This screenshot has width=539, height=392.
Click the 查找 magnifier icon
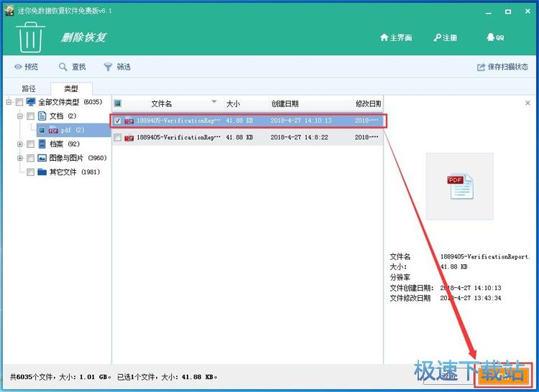[x=63, y=67]
